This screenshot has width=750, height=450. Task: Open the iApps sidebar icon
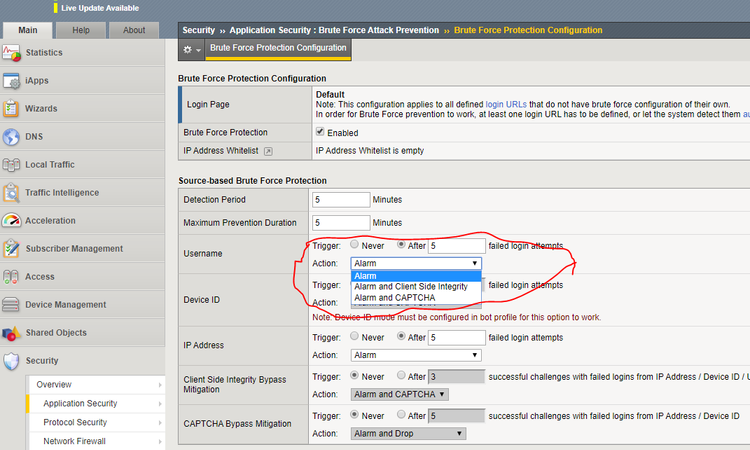(12, 80)
